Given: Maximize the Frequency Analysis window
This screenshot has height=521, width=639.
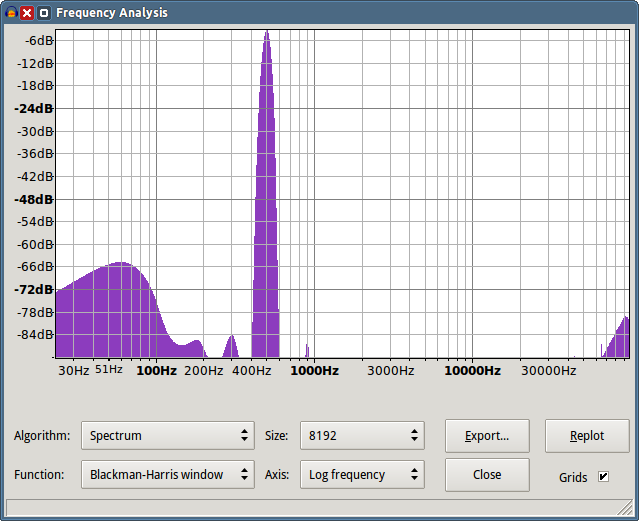Looking at the screenshot, I should [x=44, y=13].
